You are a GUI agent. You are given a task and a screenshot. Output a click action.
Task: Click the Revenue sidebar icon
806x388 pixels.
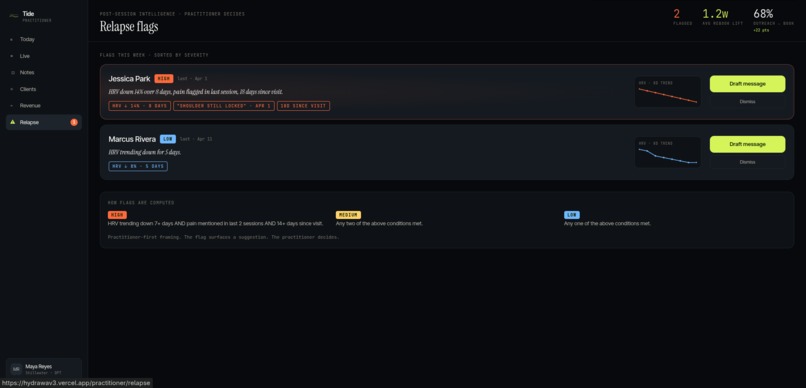[12, 106]
